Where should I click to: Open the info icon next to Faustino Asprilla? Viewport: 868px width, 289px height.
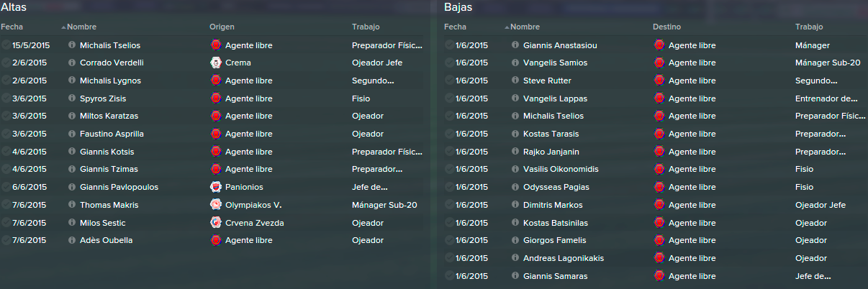pyautogui.click(x=71, y=134)
